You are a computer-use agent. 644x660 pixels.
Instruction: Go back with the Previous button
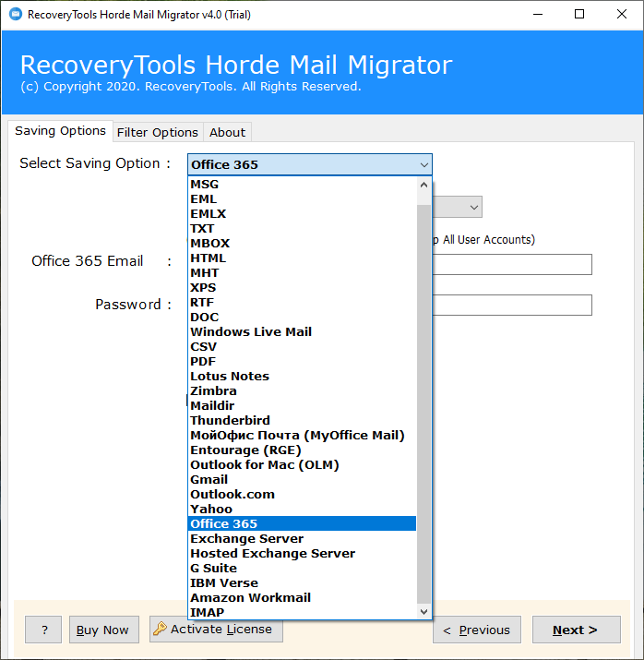[477, 630]
